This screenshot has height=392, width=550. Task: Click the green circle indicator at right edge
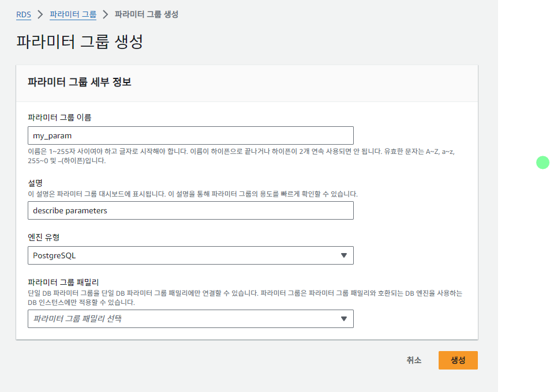[x=542, y=163]
